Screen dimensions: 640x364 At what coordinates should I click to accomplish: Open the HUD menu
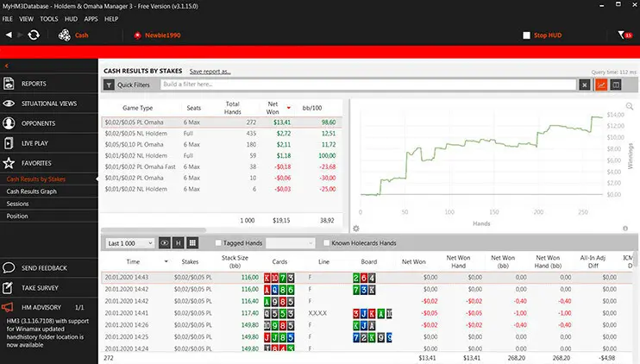point(72,18)
